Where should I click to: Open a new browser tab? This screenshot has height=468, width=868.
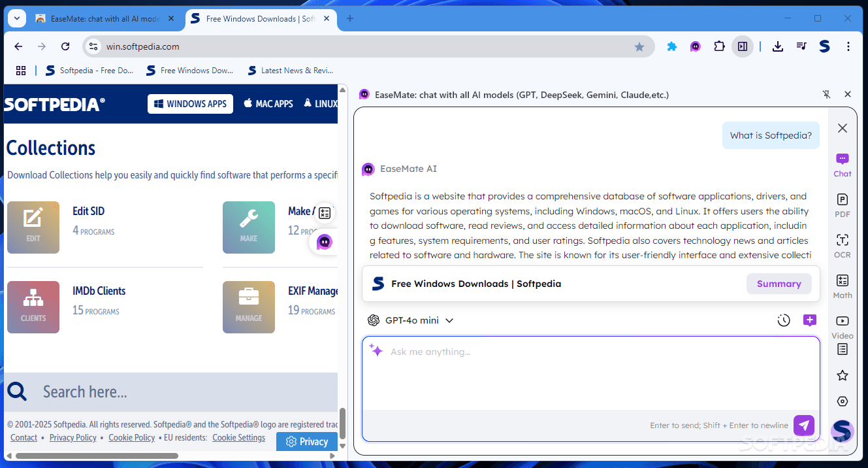349,18
